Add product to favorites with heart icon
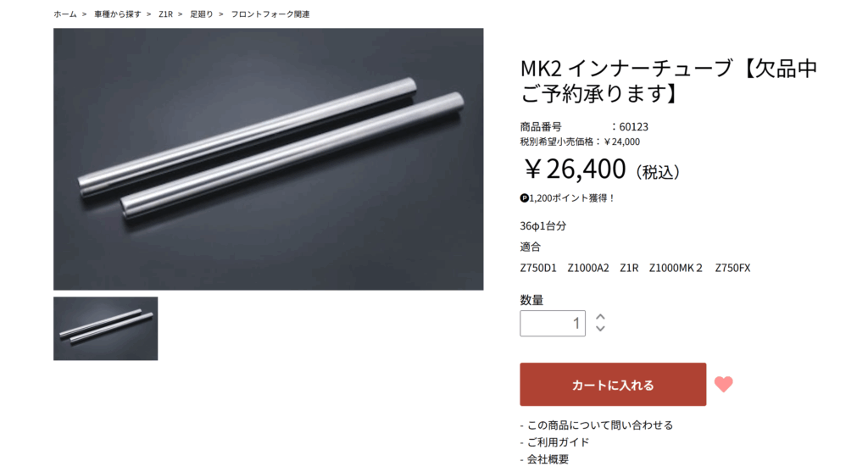868x472 pixels. coord(723,384)
